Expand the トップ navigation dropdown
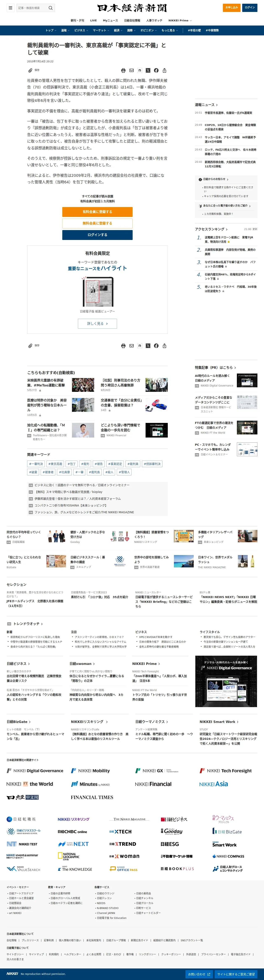Screen dimensions: 264x980 pyautogui.click(x=51, y=30)
